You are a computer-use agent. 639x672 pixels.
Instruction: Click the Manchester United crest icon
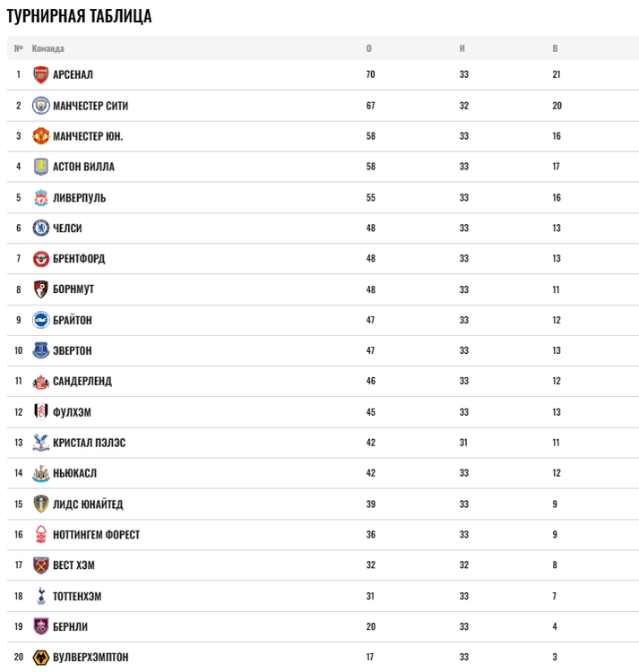pyautogui.click(x=40, y=136)
